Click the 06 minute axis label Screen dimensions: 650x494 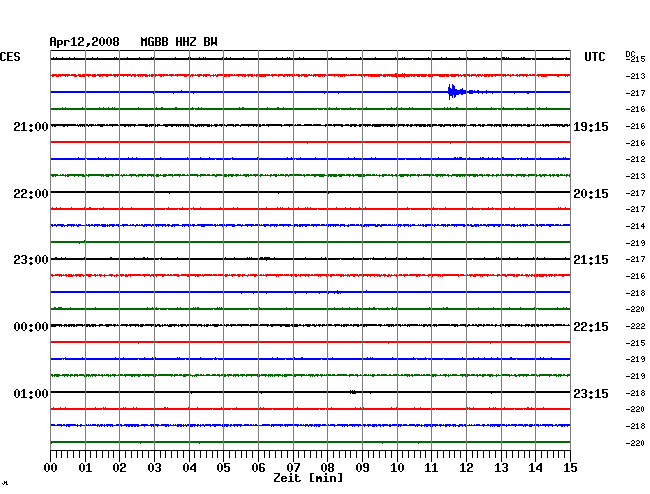point(258,467)
